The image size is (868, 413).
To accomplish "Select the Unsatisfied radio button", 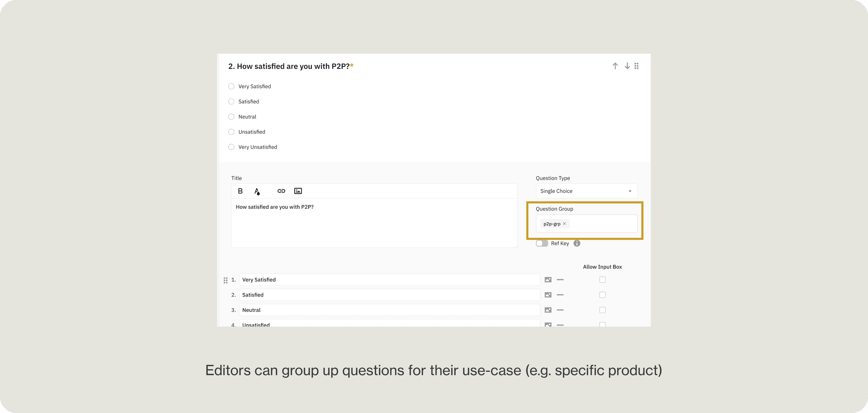I will point(231,132).
